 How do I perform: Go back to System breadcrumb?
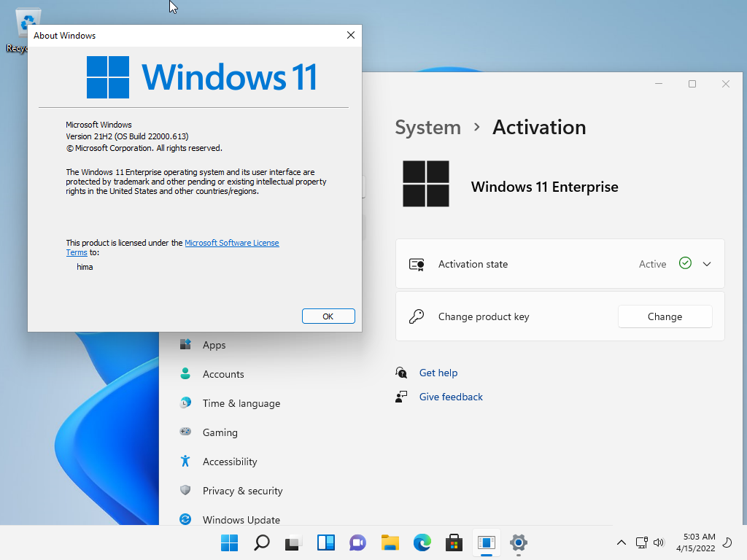pyautogui.click(x=427, y=127)
